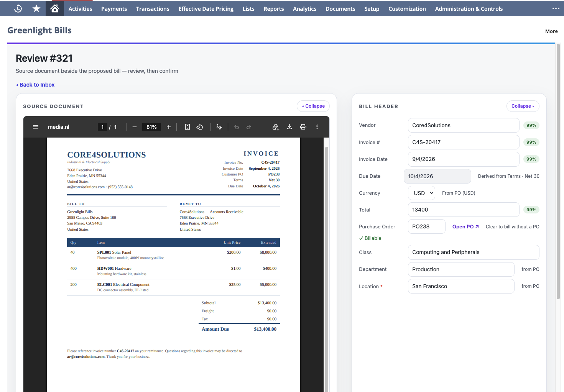Download the PDF file
This screenshot has width=564, height=392.
coord(289,127)
